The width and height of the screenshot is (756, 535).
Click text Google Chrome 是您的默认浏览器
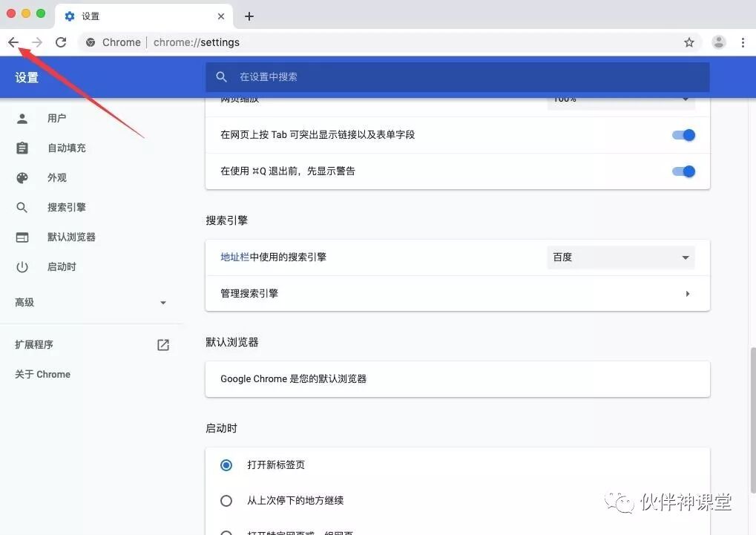(x=293, y=378)
